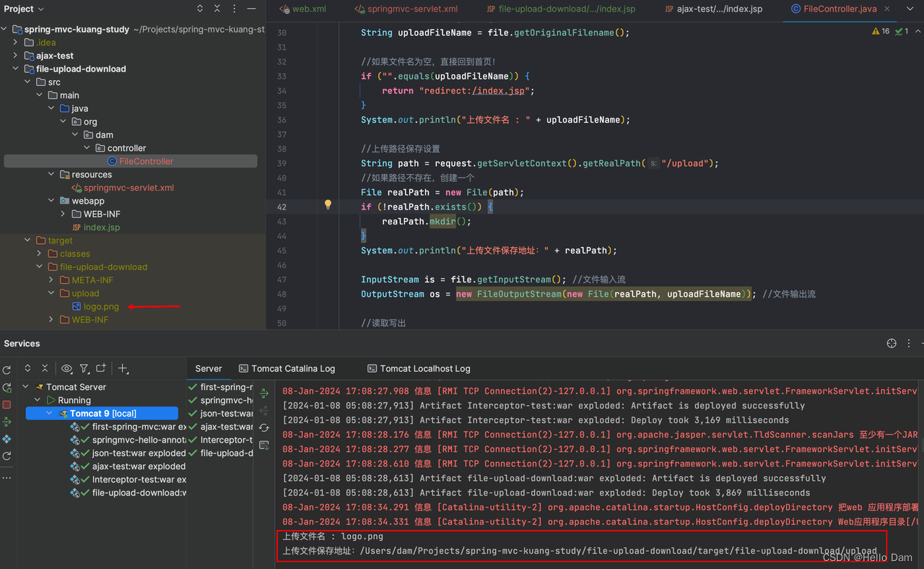
Task: Open the Project view dropdown
Action: [x=24, y=9]
